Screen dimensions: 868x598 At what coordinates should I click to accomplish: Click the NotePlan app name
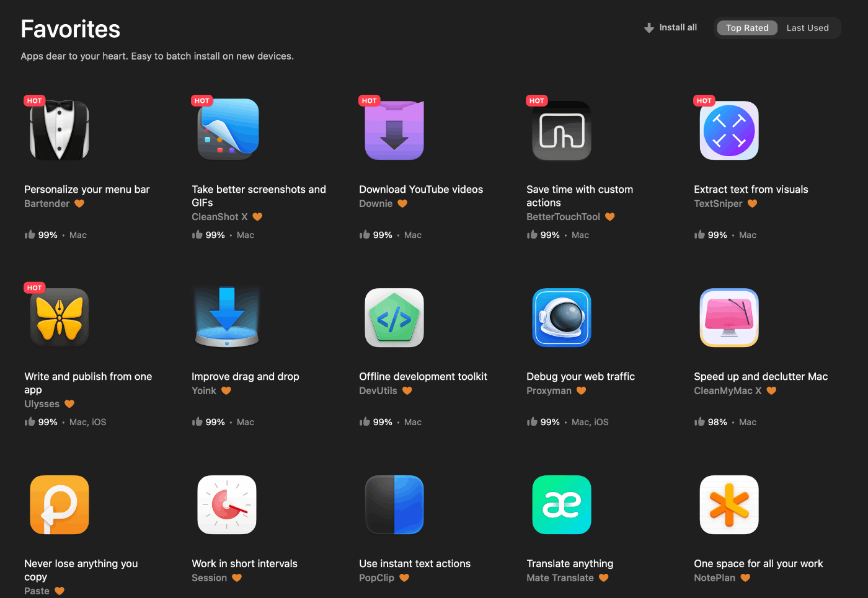[x=714, y=578]
